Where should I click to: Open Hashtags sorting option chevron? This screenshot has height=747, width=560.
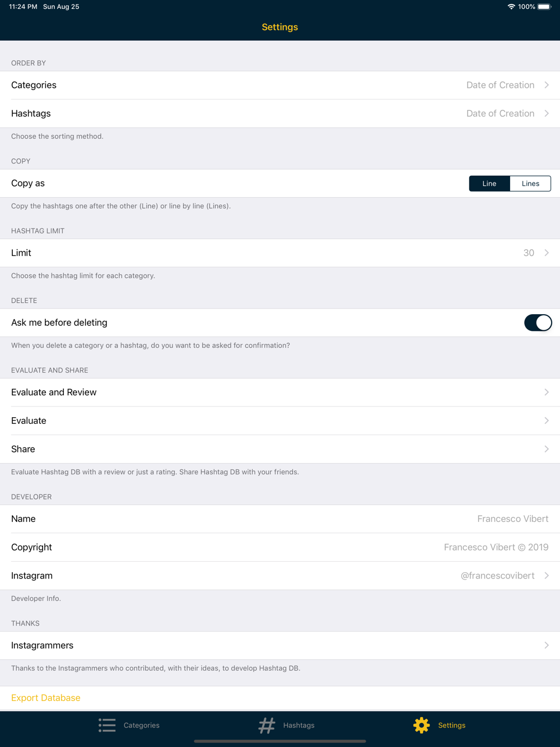click(547, 113)
